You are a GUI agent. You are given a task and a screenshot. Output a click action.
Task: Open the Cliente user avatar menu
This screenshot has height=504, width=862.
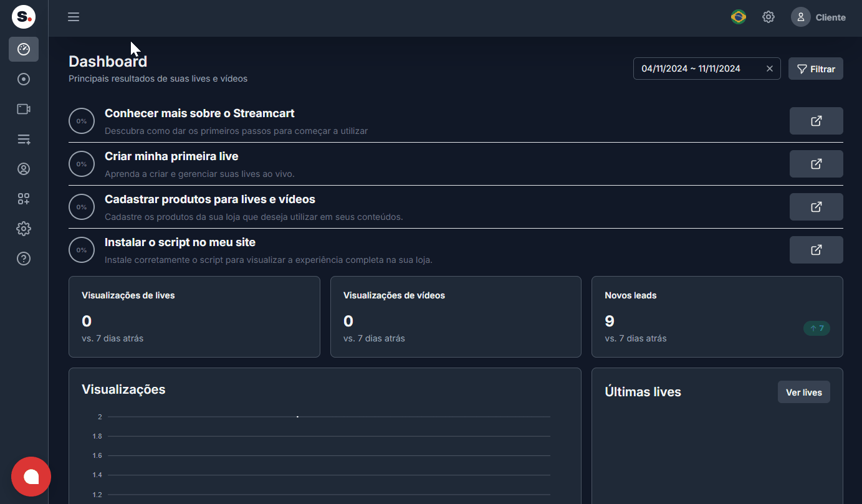click(818, 17)
